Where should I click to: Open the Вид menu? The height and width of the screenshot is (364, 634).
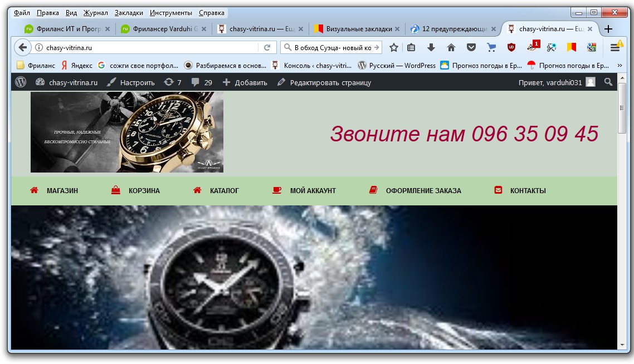[x=71, y=13]
